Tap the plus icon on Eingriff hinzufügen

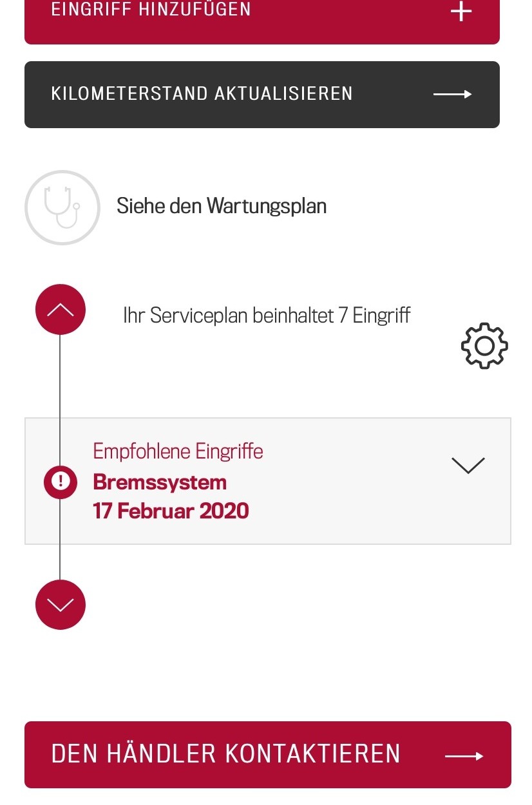[x=461, y=12]
